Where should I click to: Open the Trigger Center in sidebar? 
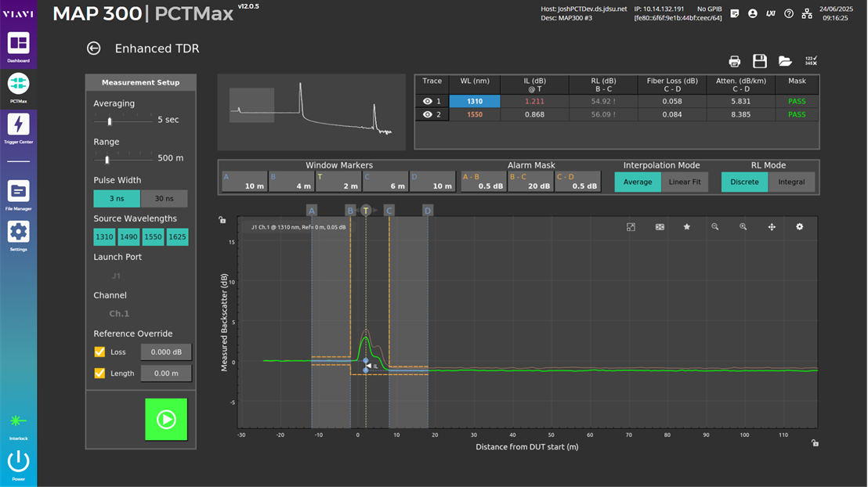tap(19, 125)
